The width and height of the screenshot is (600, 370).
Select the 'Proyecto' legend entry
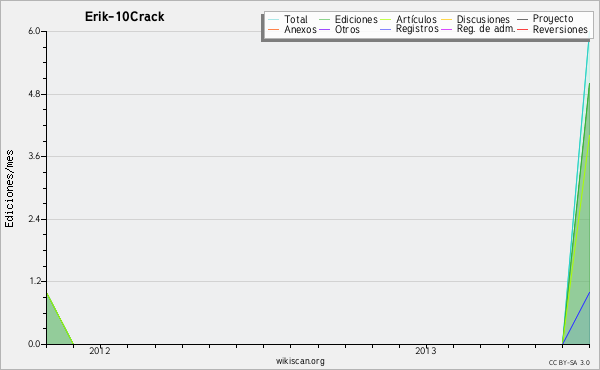[x=553, y=19]
